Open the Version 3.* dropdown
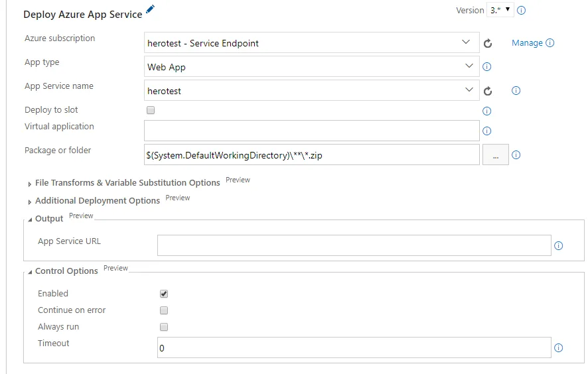This screenshot has height=374, width=588. [500, 10]
